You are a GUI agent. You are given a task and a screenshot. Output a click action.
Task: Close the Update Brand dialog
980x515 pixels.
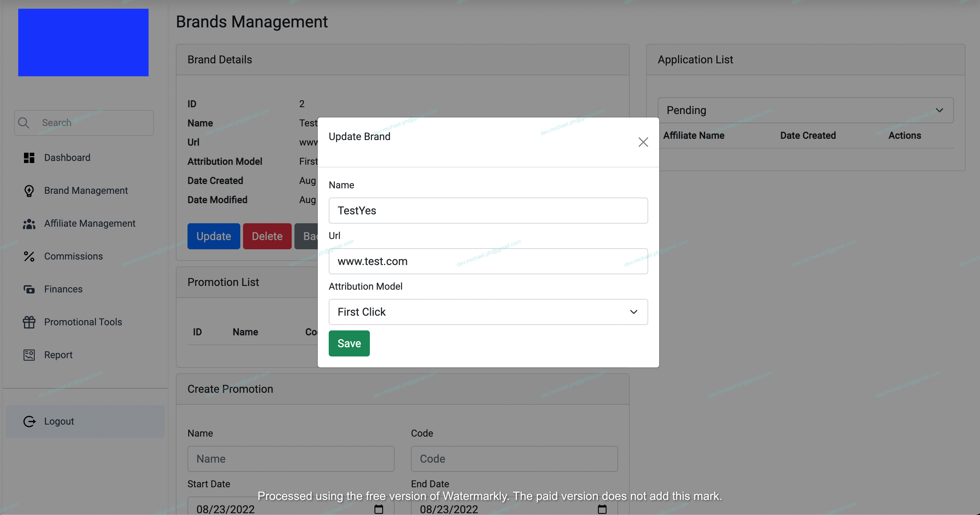click(643, 142)
